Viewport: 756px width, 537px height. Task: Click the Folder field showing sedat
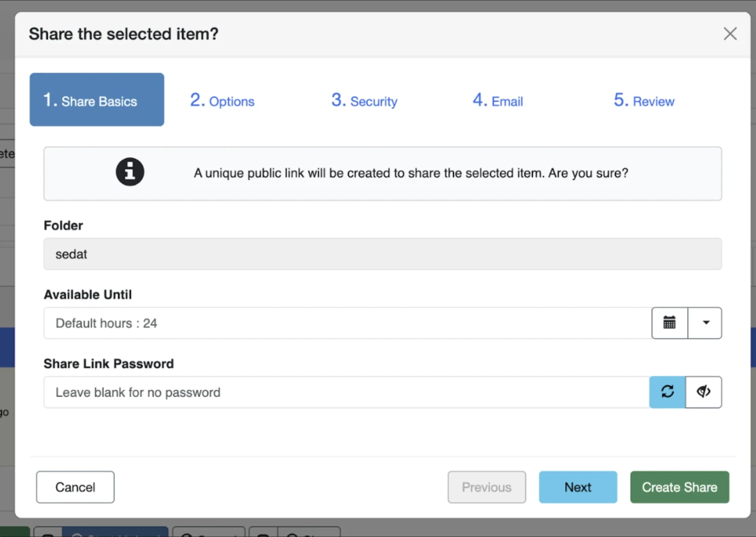382,254
